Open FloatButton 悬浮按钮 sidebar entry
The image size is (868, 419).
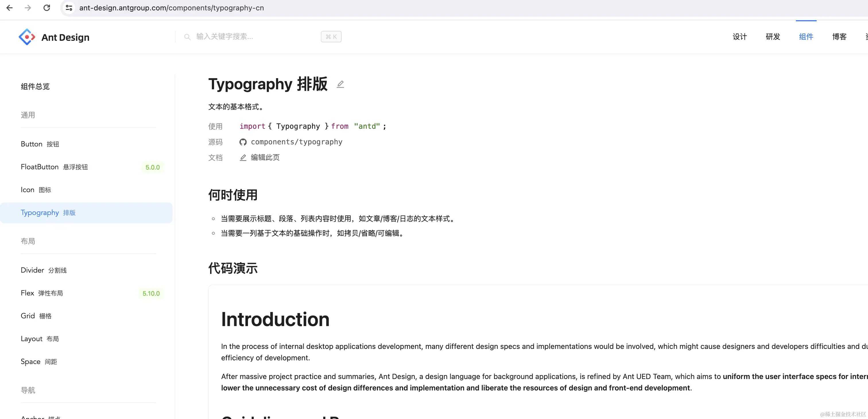coord(54,167)
